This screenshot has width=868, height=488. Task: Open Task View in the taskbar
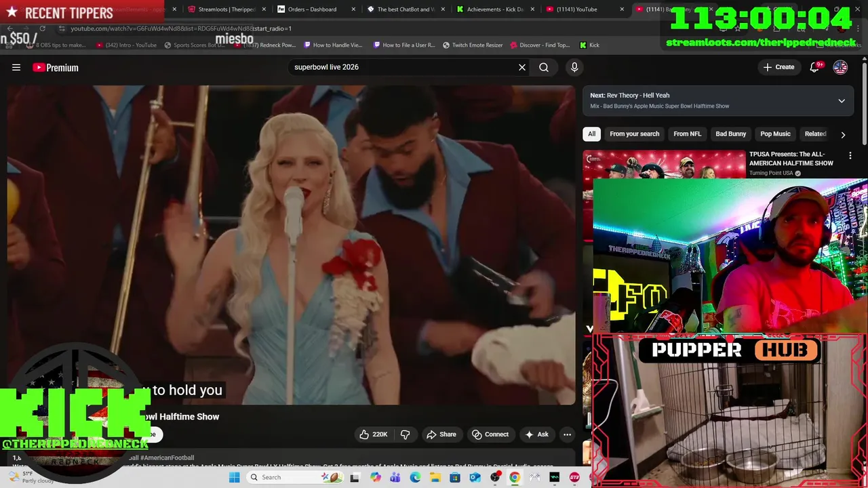point(354,477)
